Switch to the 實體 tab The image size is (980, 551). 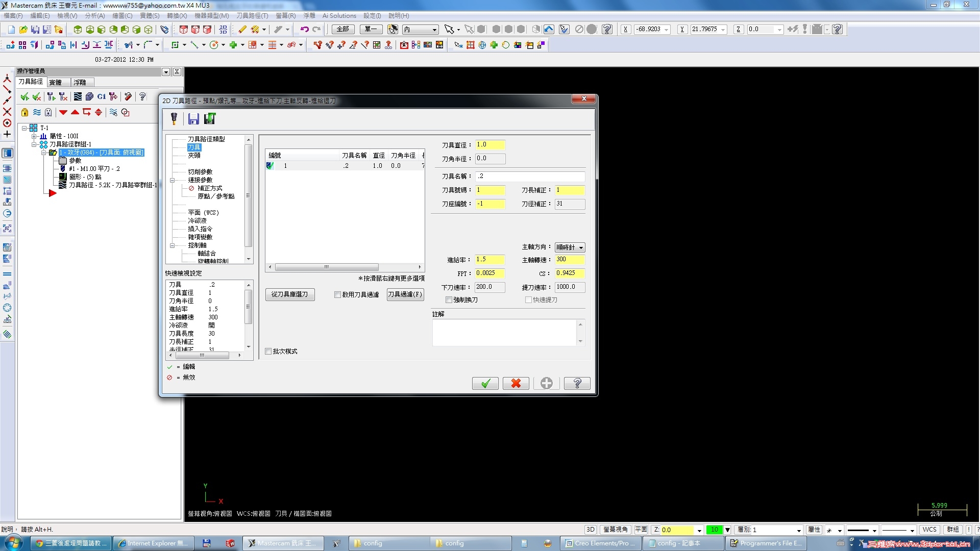[56, 82]
